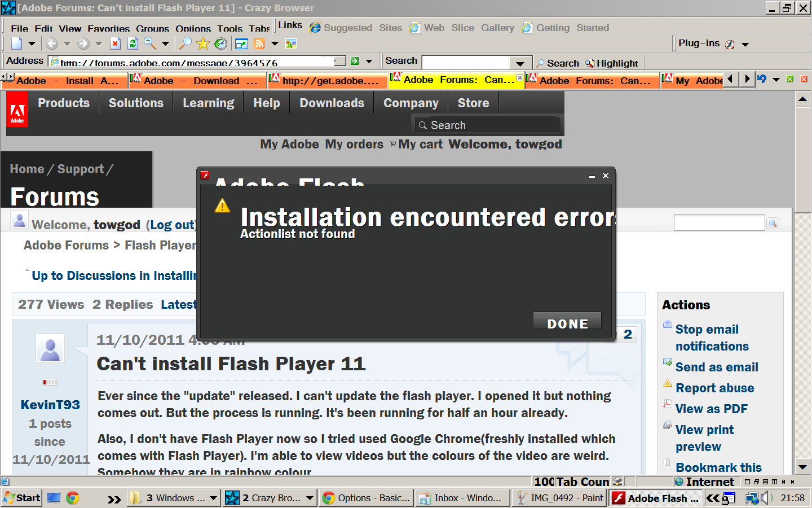The image size is (812, 508).
Task: Click the Suggested Sites link in Links bar
Action: [x=355, y=28]
